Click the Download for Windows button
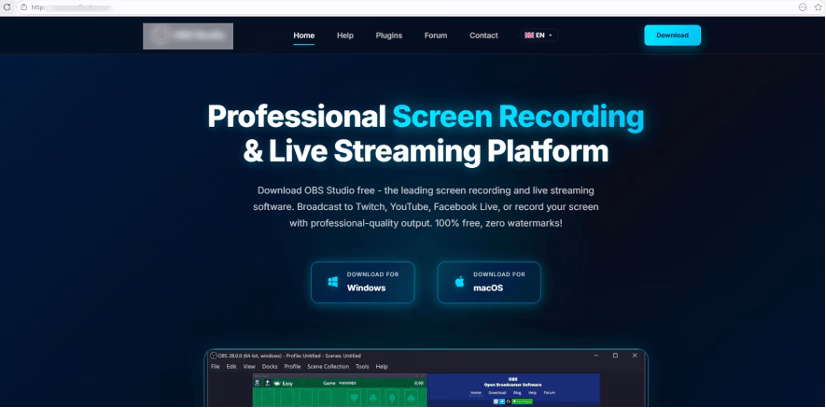The image size is (826, 408). point(363,282)
